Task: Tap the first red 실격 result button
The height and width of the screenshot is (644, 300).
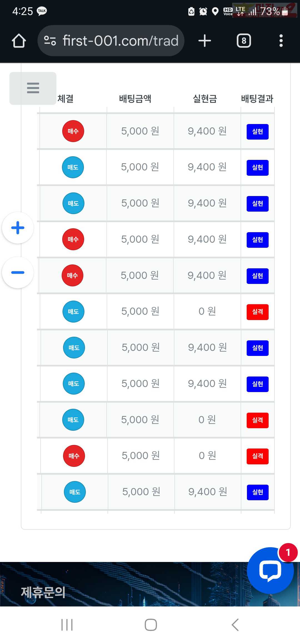Action: coord(257,312)
